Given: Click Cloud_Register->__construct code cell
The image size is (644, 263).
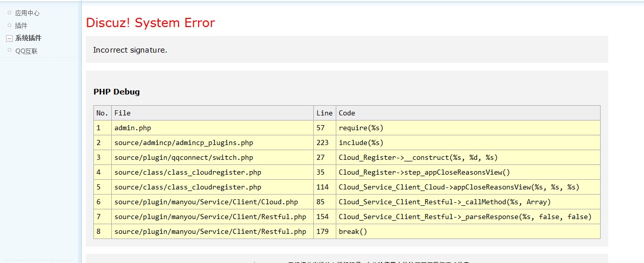Looking at the screenshot, I should tap(468, 157).
